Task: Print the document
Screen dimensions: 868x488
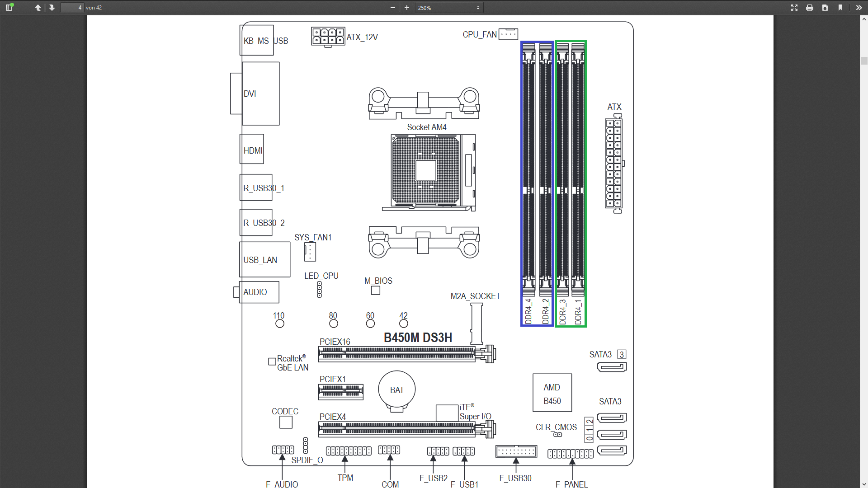Action: (810, 7)
